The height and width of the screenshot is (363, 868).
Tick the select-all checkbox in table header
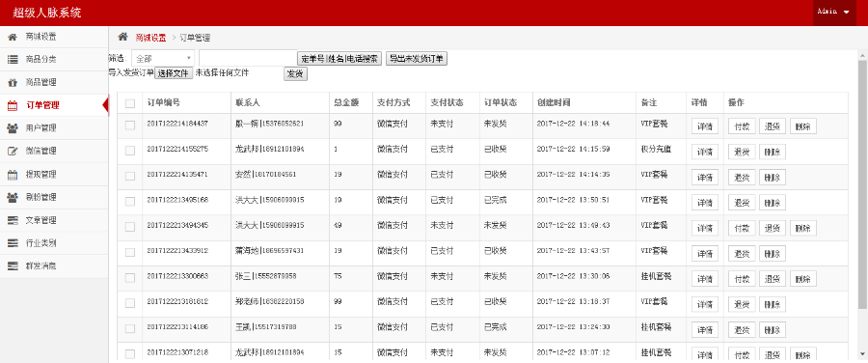tap(130, 103)
